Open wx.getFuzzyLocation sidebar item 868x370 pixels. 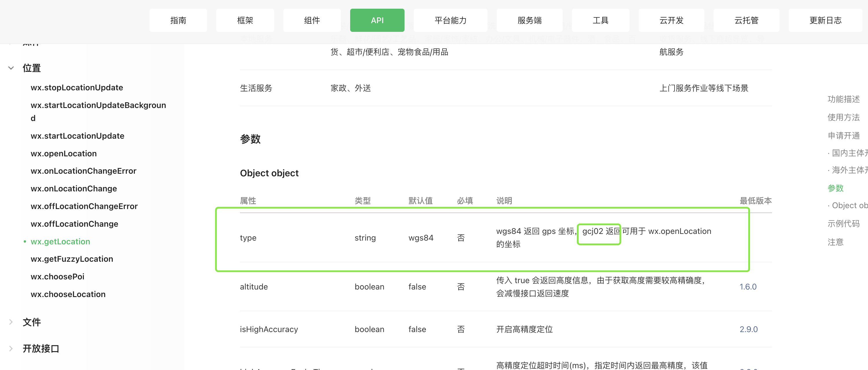click(x=72, y=259)
